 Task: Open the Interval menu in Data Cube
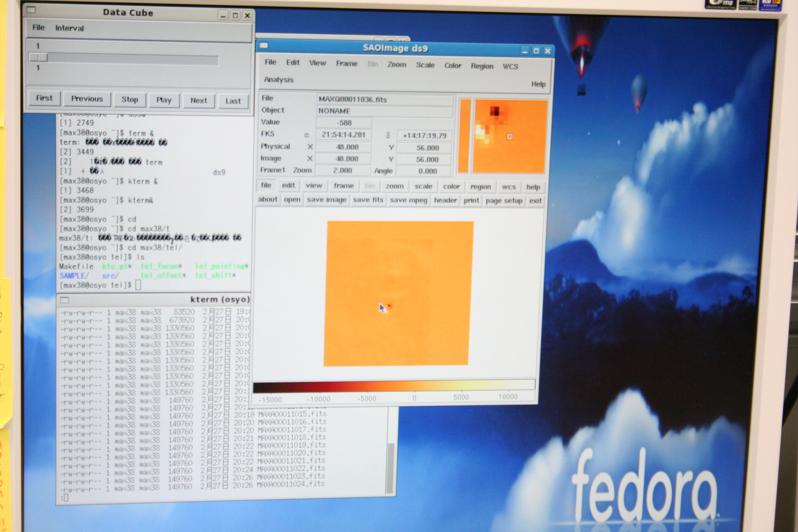click(69, 28)
